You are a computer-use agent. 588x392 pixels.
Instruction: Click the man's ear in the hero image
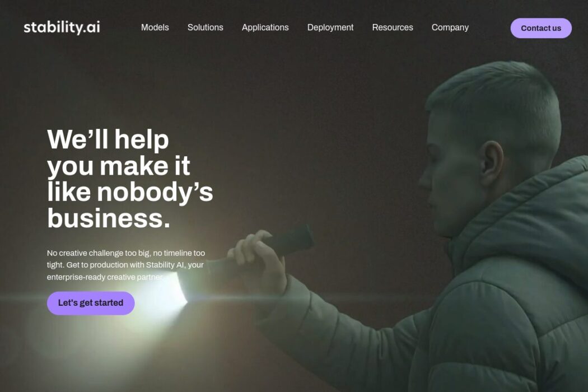point(492,164)
